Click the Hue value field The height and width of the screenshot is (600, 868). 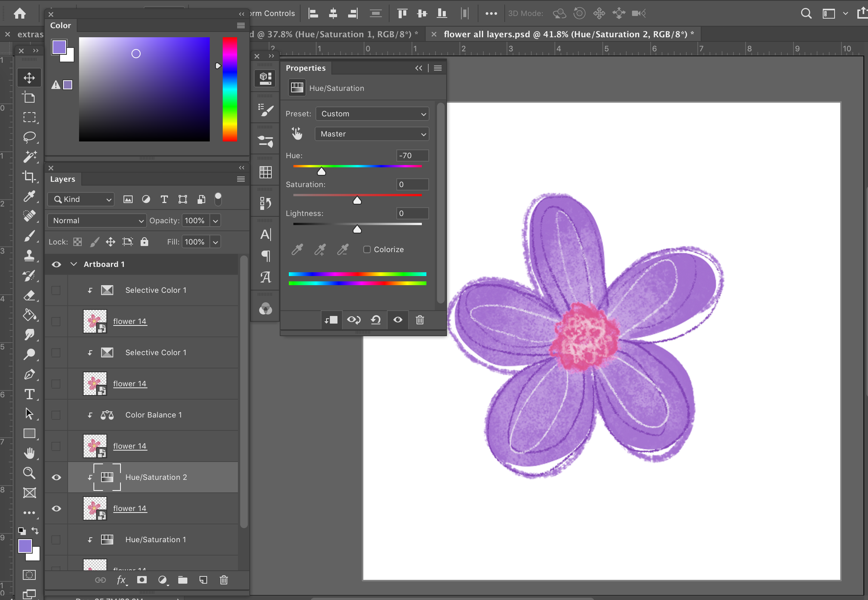[x=412, y=156]
